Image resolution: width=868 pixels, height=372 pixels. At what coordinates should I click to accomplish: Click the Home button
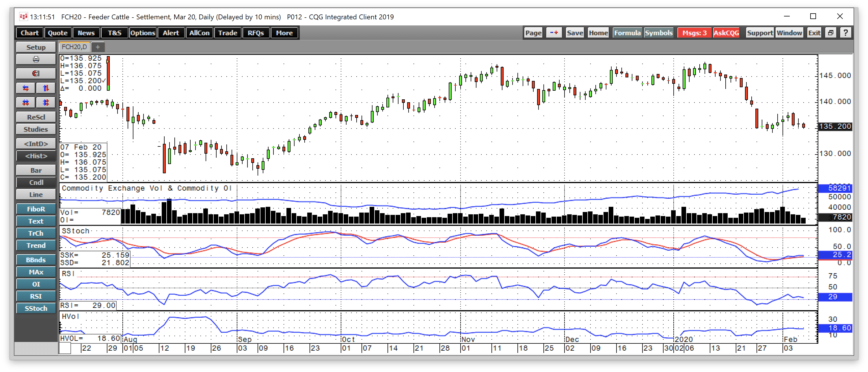[598, 33]
